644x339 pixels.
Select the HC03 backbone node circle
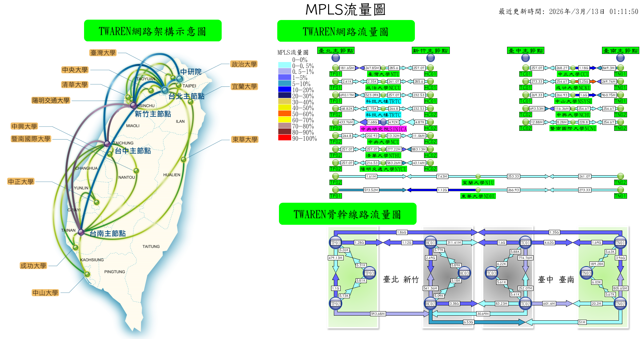pyautogui.click(x=464, y=273)
